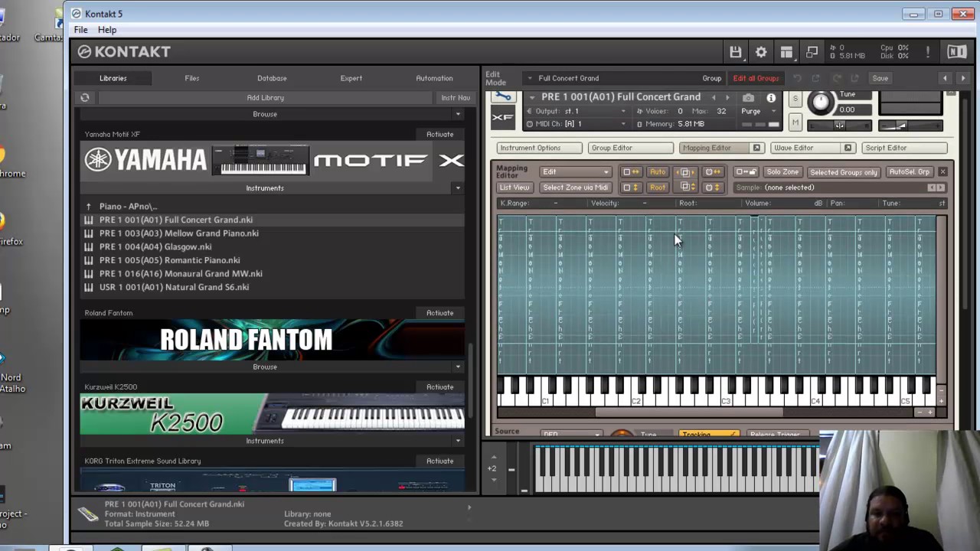Open the MIDI Ch [A] 1 dropdown
Image resolution: width=980 pixels, height=551 pixels.
pos(577,124)
